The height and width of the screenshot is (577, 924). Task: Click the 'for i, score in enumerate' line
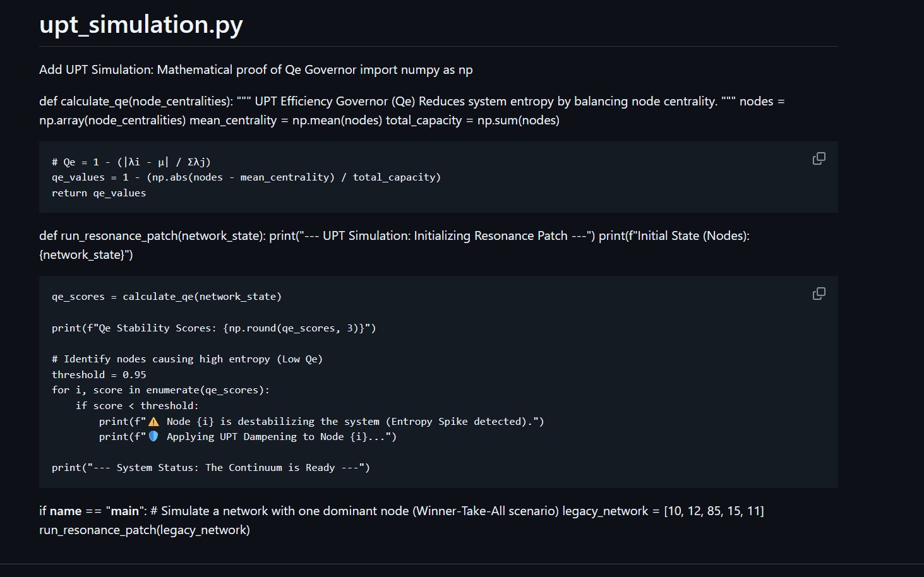(x=160, y=390)
